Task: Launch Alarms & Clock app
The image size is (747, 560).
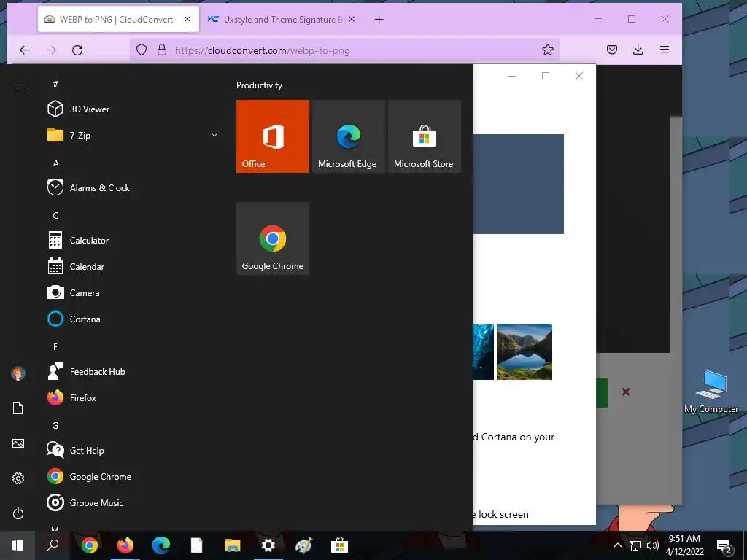Action: (99, 187)
